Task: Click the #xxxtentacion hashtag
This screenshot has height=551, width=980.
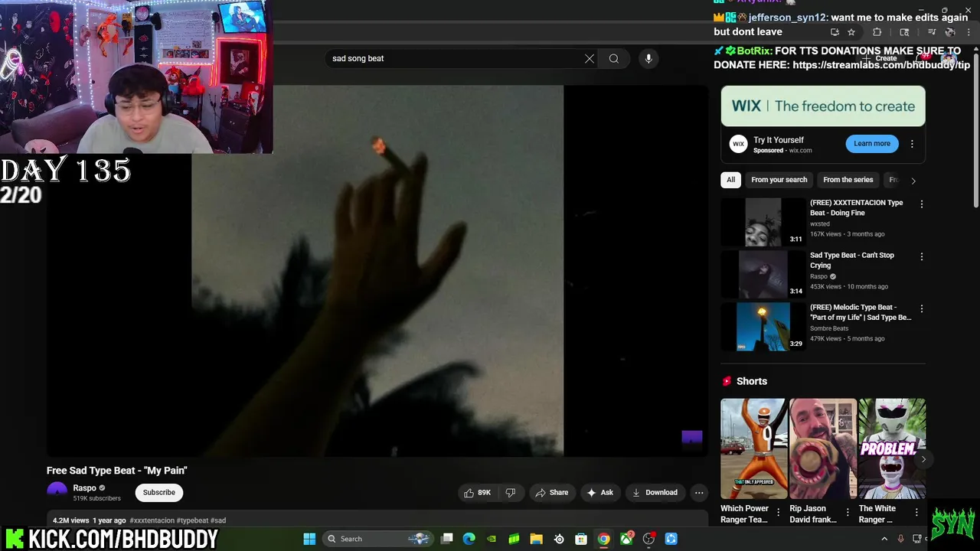Action: click(x=152, y=520)
